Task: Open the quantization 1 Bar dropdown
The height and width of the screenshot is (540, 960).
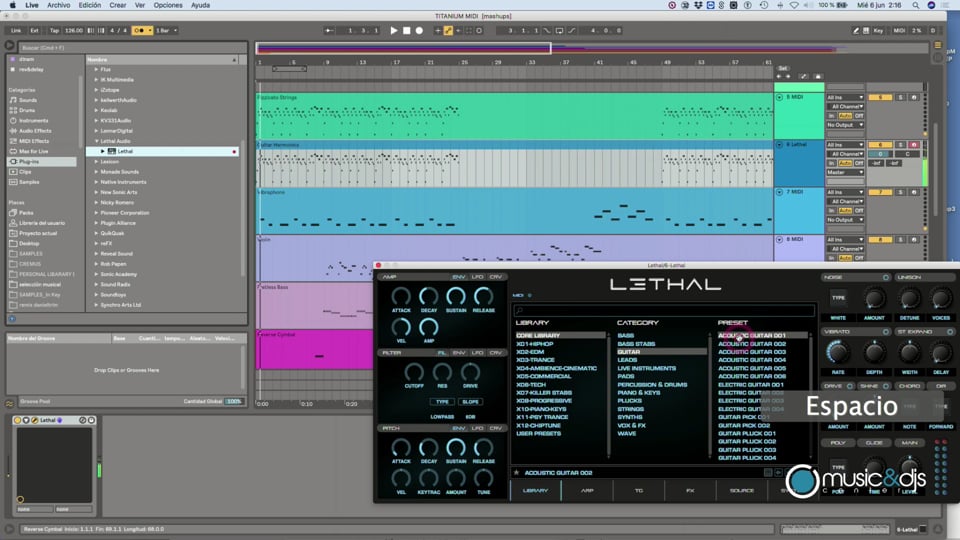Action: (167, 30)
